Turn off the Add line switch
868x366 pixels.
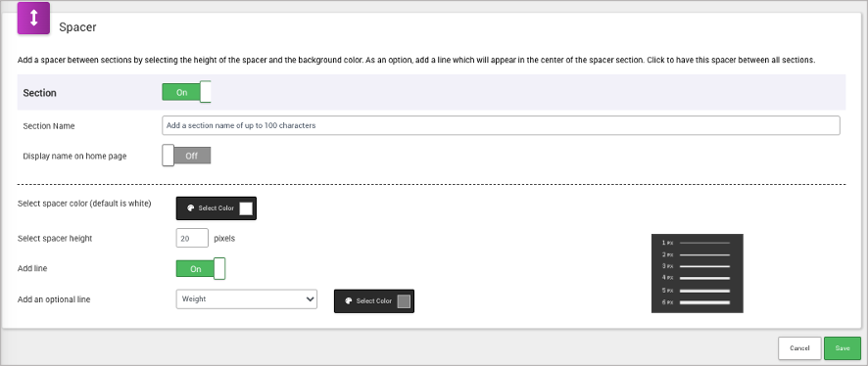pos(201,269)
